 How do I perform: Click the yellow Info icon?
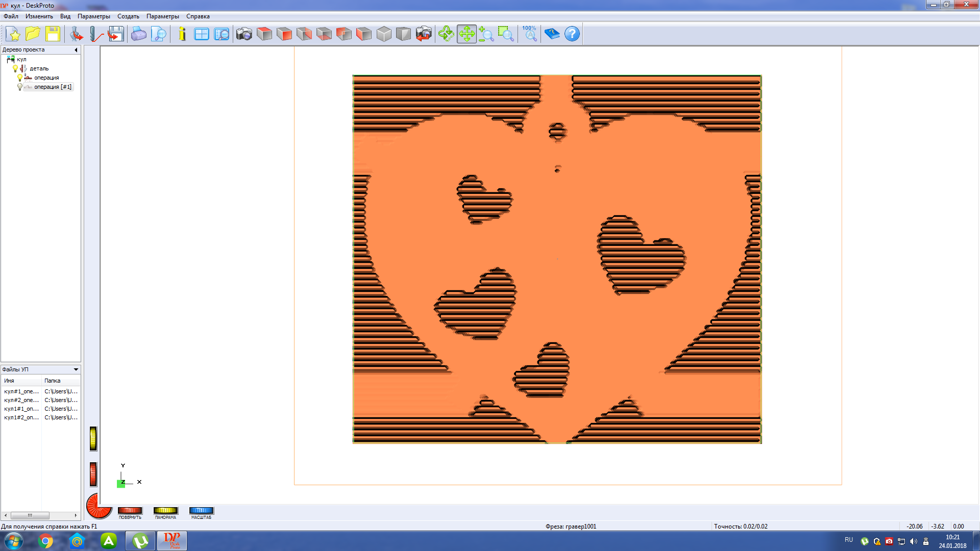pos(182,34)
